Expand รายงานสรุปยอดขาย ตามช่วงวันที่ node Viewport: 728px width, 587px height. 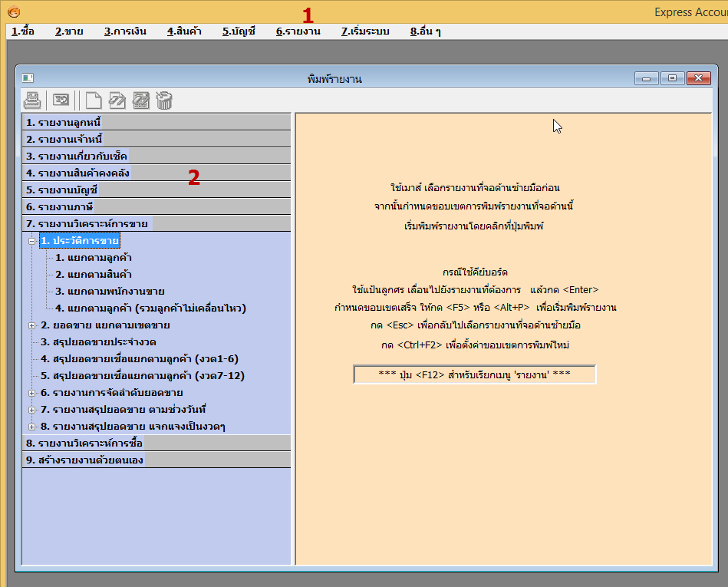click(32, 410)
